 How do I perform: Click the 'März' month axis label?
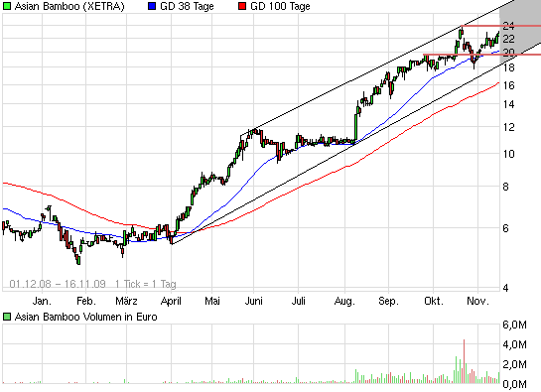tap(126, 301)
